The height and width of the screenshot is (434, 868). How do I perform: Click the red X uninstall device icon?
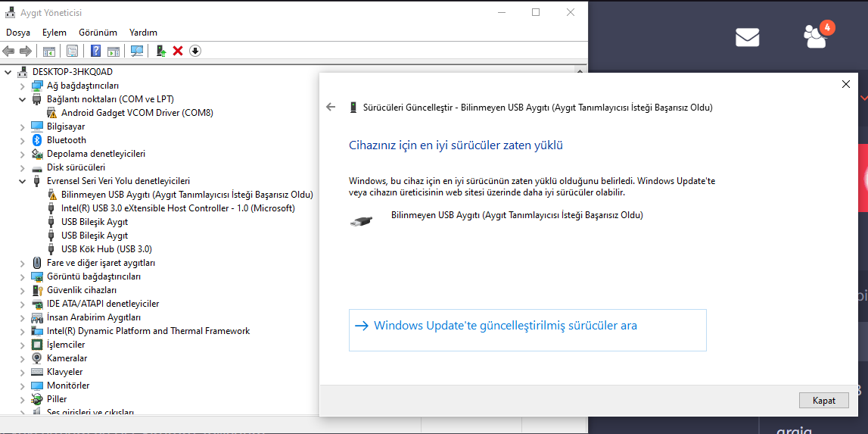(x=178, y=51)
